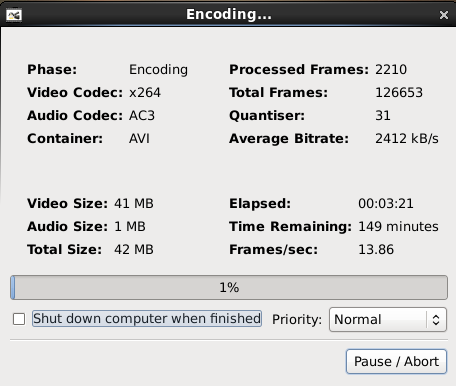
Task: Click the Pause / Abort button
Action: click(x=396, y=361)
